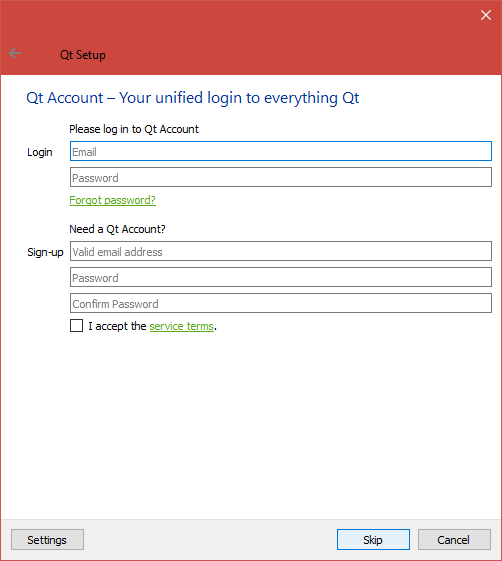Cancel the Qt setup
This screenshot has width=502, height=561.
454,540
